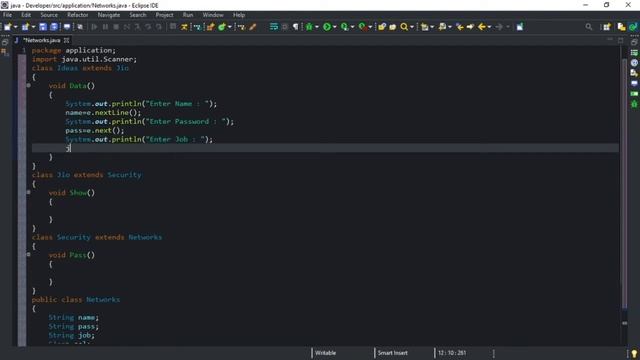Click Smart Insert in status bar
Viewport: 640px width, 360px height.
pyautogui.click(x=392, y=353)
